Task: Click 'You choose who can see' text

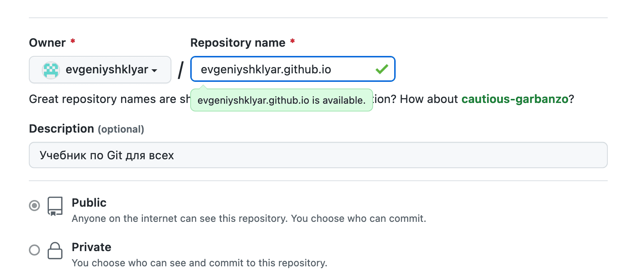Action: pos(129,263)
